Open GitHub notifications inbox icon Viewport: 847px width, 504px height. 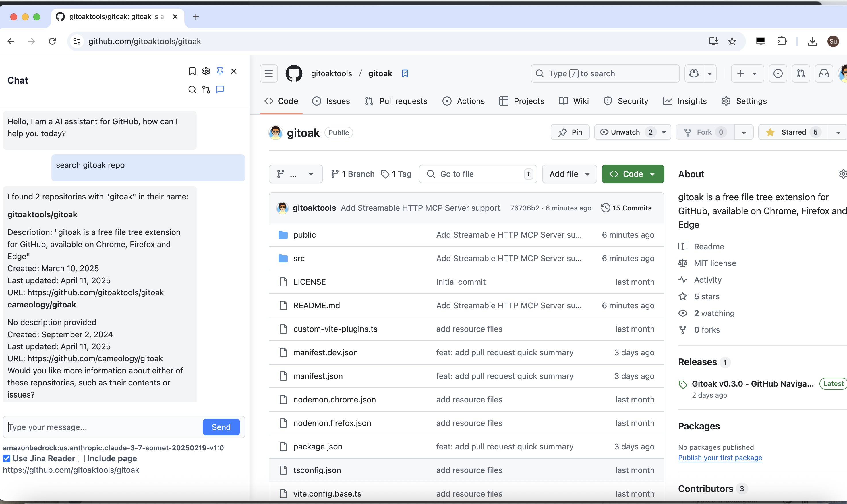tap(824, 73)
